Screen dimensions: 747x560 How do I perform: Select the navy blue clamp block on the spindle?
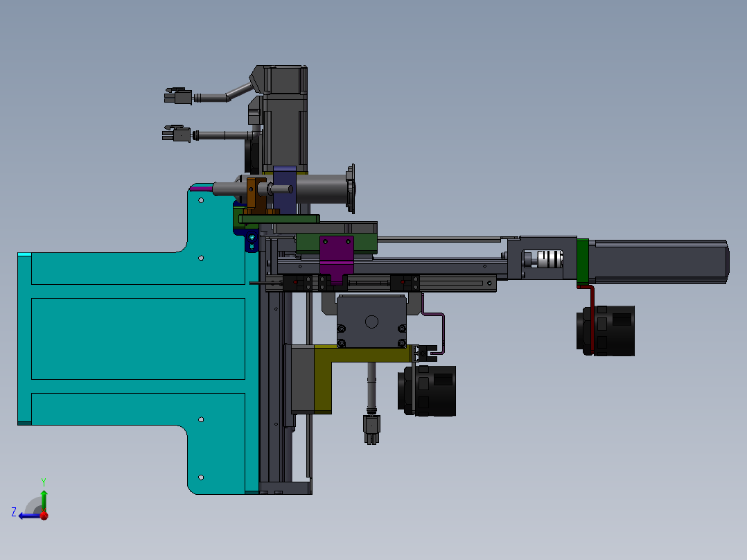coord(285,190)
